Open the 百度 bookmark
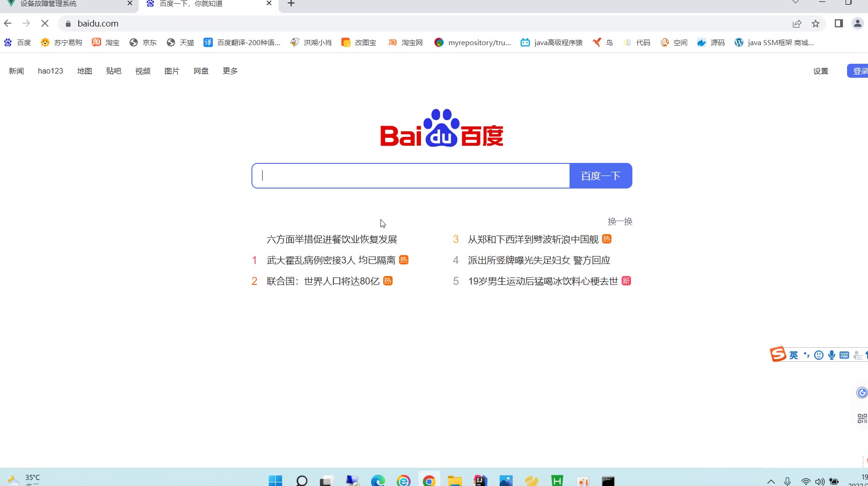Image resolution: width=868 pixels, height=486 pixels. 17,42
